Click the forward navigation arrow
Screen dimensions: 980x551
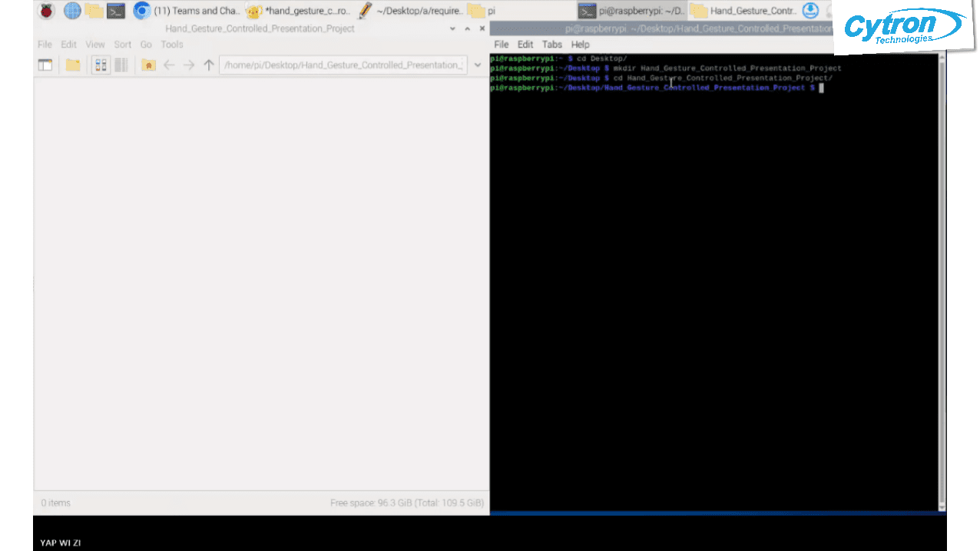coord(189,65)
